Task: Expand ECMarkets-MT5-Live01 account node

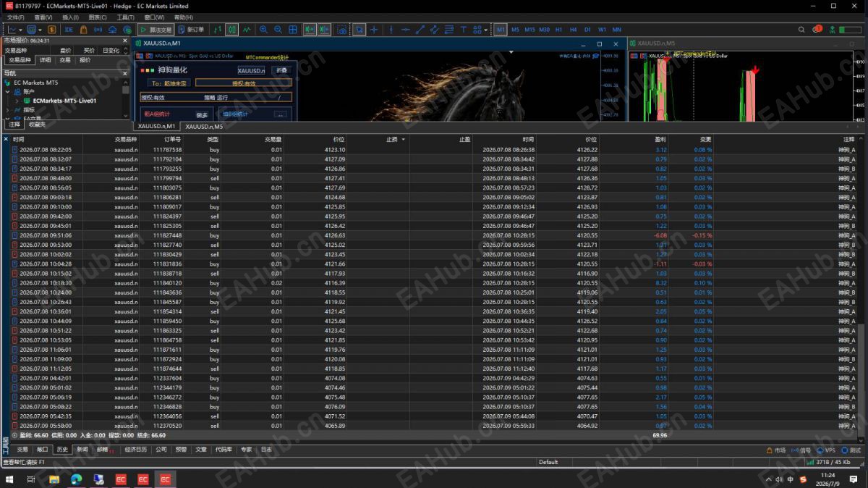Action: (x=17, y=101)
